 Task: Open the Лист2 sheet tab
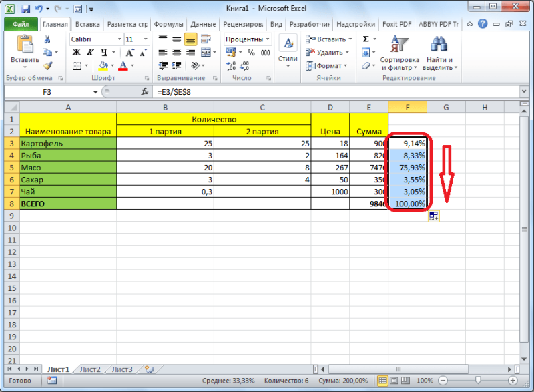(x=90, y=369)
